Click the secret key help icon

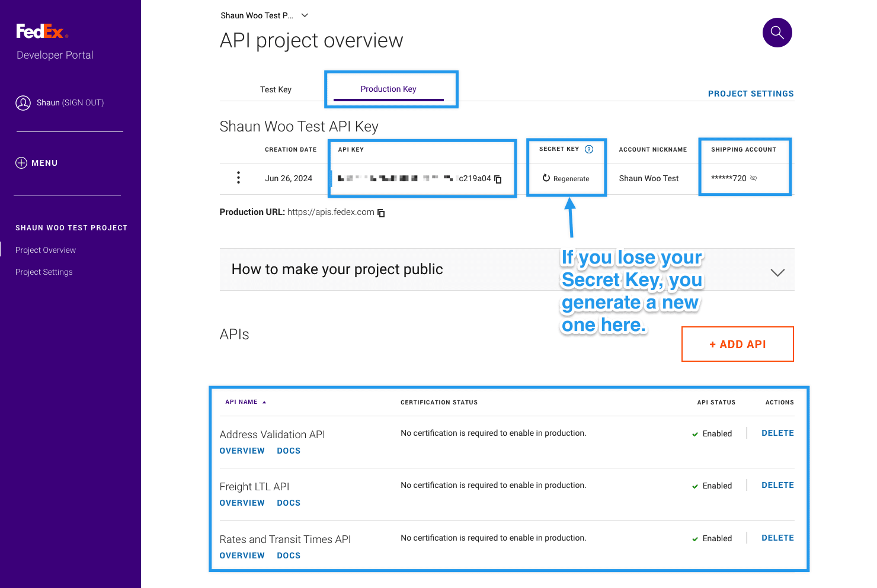[589, 149]
